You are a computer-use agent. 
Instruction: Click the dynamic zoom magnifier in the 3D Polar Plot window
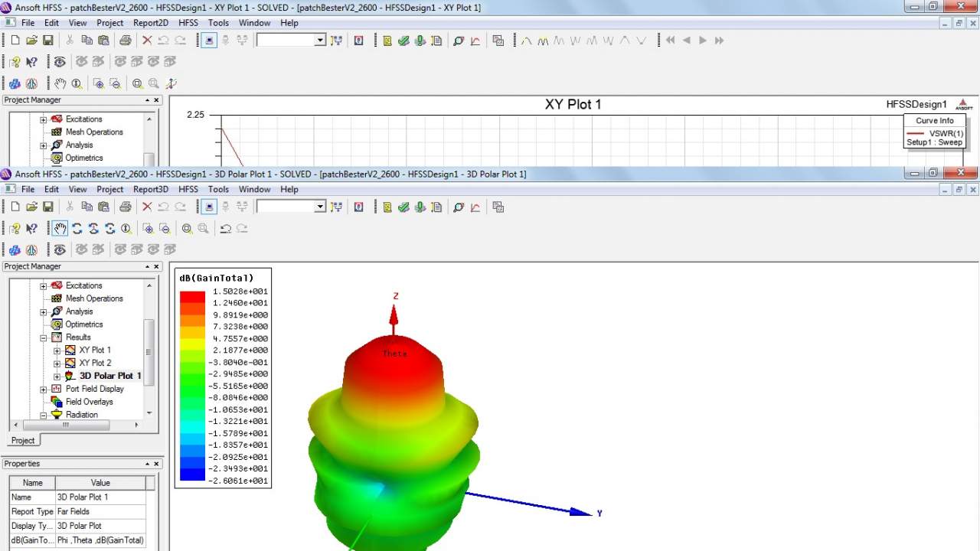(126, 228)
